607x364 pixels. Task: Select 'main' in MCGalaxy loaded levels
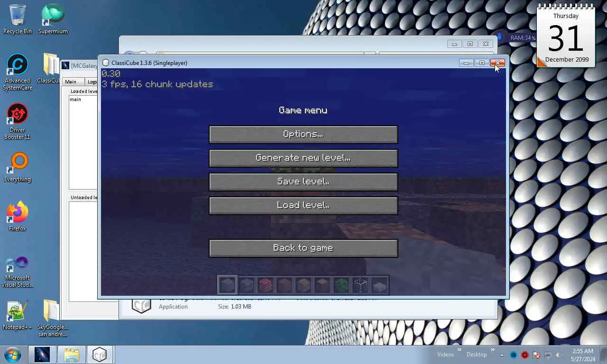point(75,100)
